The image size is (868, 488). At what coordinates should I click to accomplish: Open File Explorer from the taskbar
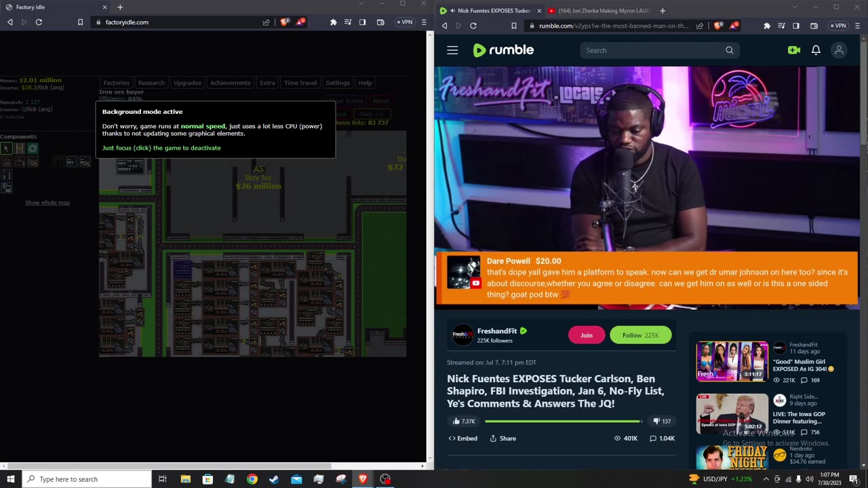click(x=185, y=479)
